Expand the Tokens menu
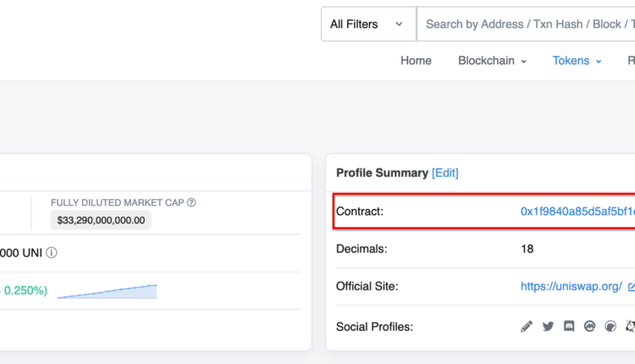 pos(577,61)
